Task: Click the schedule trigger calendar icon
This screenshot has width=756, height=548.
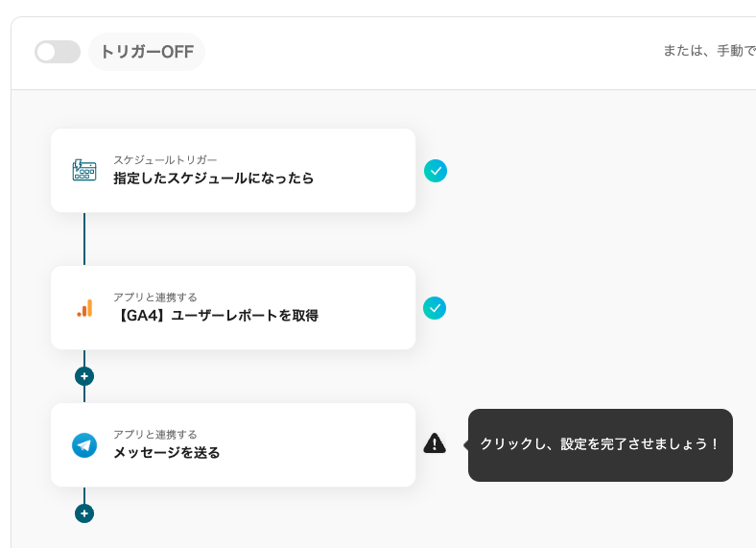Action: coord(84,170)
